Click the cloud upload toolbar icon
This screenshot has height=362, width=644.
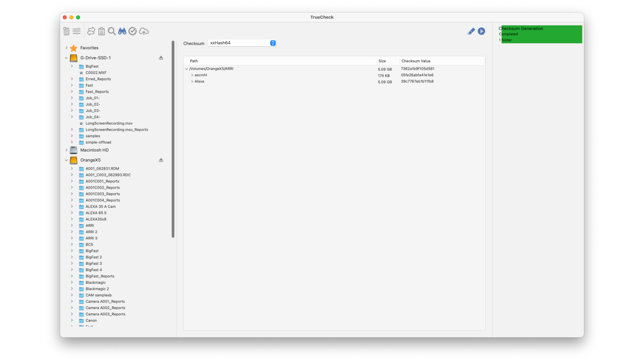coord(144,31)
